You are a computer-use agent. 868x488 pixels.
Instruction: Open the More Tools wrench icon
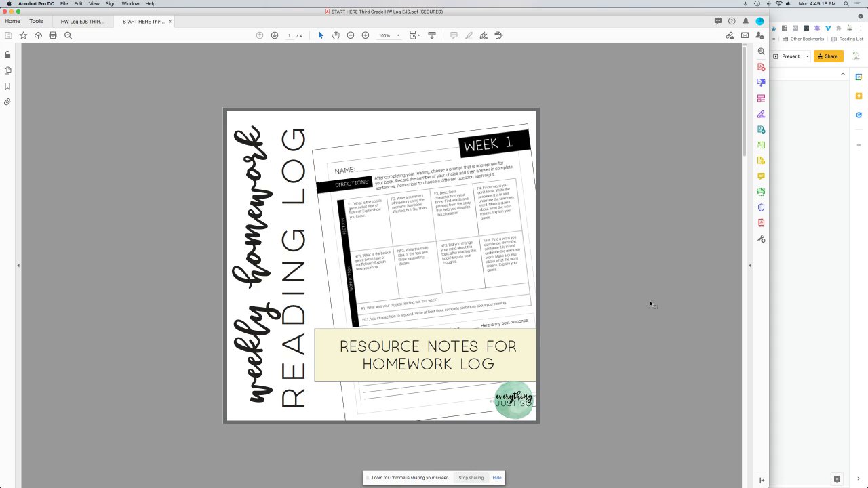coord(762,239)
